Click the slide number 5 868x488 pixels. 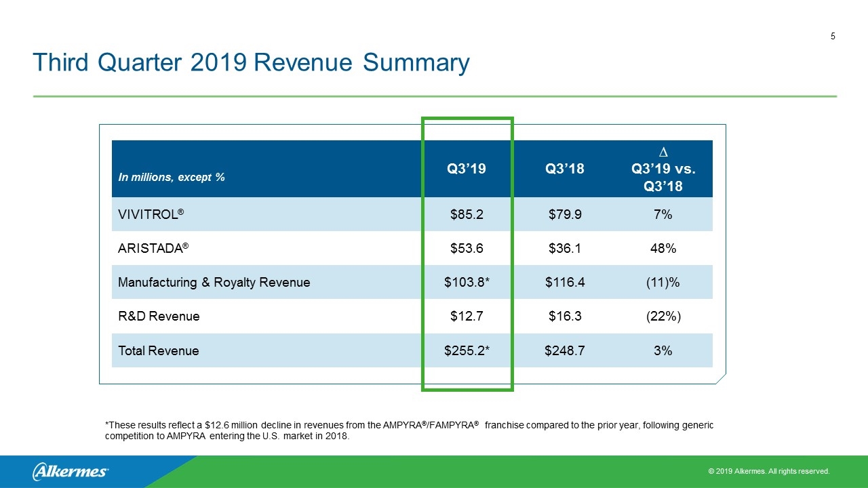point(833,37)
